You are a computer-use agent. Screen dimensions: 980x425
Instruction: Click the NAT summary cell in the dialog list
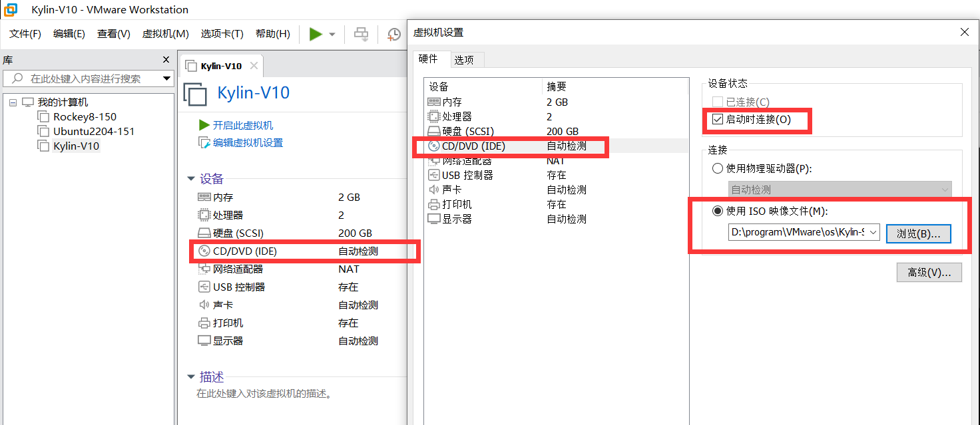(x=556, y=160)
